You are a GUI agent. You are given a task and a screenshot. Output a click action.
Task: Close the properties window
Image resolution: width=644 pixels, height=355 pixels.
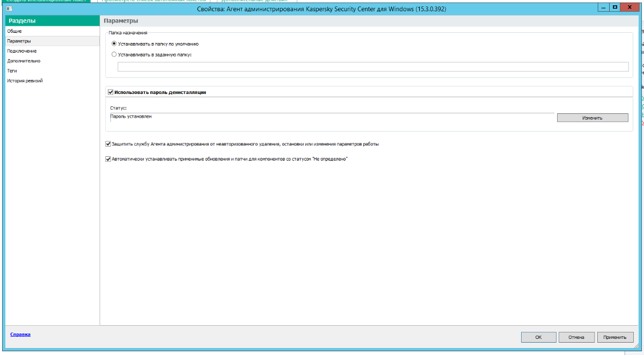631,8
